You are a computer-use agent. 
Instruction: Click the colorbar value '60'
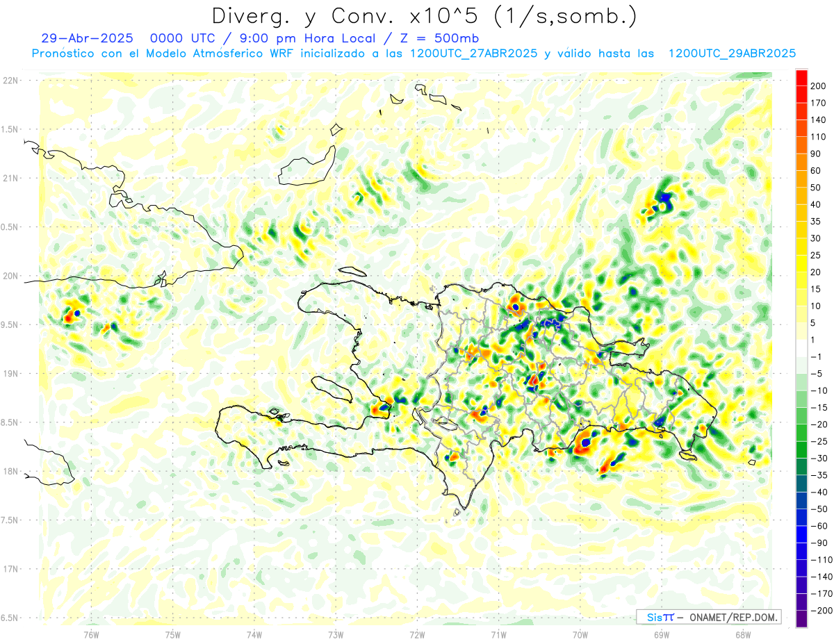tap(815, 170)
